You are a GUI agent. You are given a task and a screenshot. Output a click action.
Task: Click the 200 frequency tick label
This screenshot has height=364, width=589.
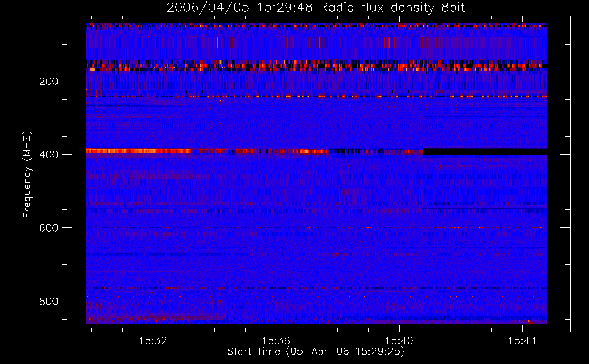pyautogui.click(x=49, y=81)
